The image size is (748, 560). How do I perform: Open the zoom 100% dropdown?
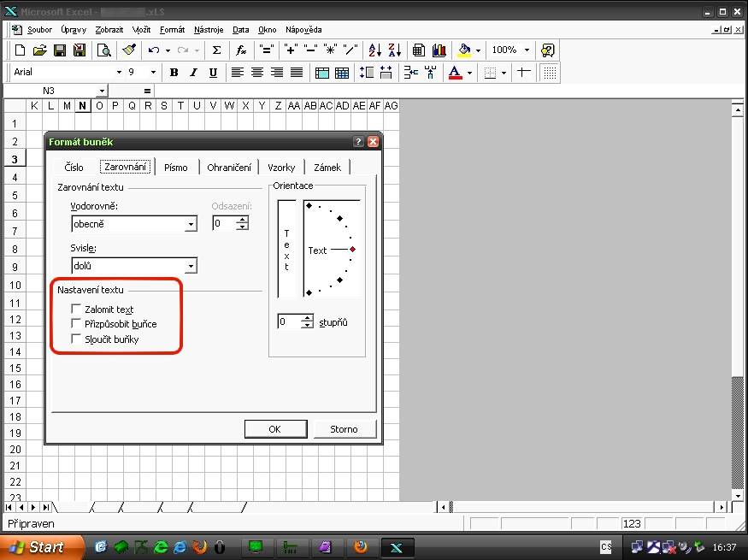click(x=527, y=50)
